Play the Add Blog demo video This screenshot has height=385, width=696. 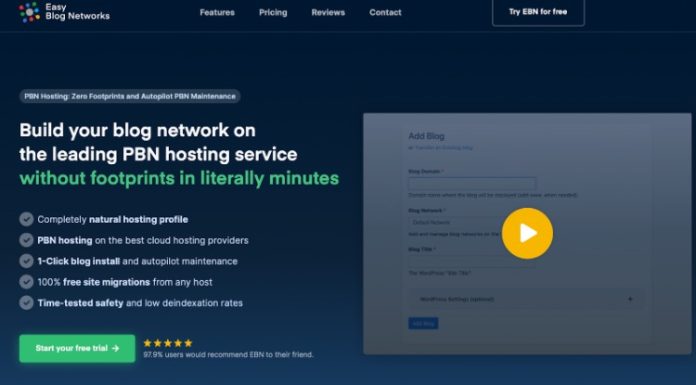click(527, 233)
